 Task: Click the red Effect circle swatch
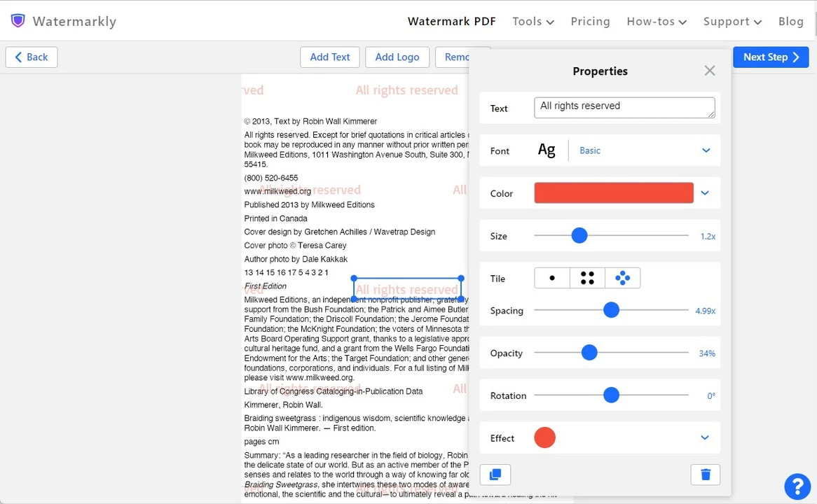pyautogui.click(x=544, y=437)
